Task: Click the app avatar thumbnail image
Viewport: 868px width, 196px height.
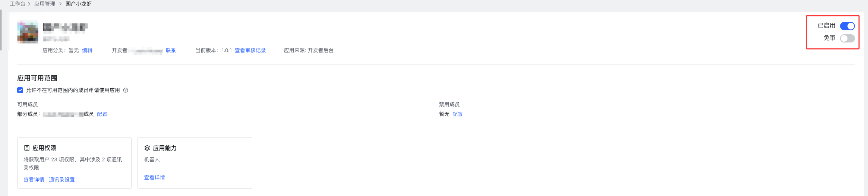Action: [28, 32]
